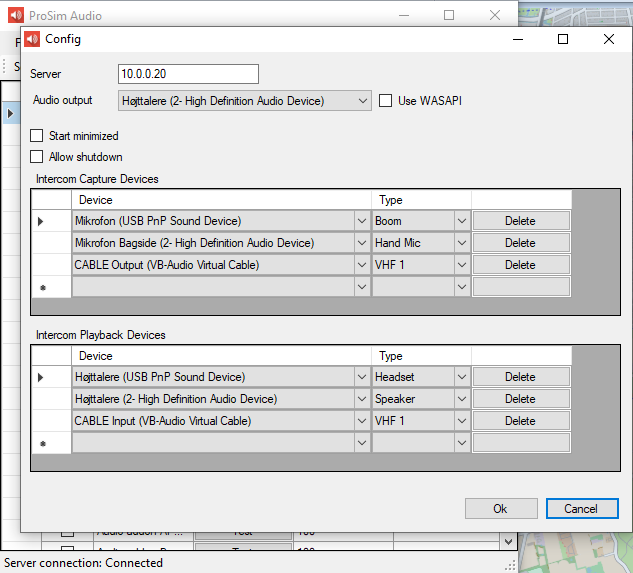Toggle the Start minimized checkbox

[x=37, y=136]
